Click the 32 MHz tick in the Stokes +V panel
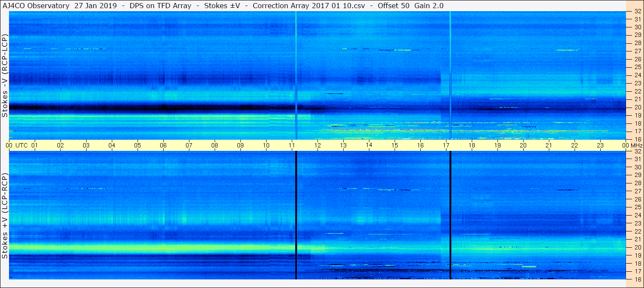Screen dimensions: 644x288 (x=637, y=151)
